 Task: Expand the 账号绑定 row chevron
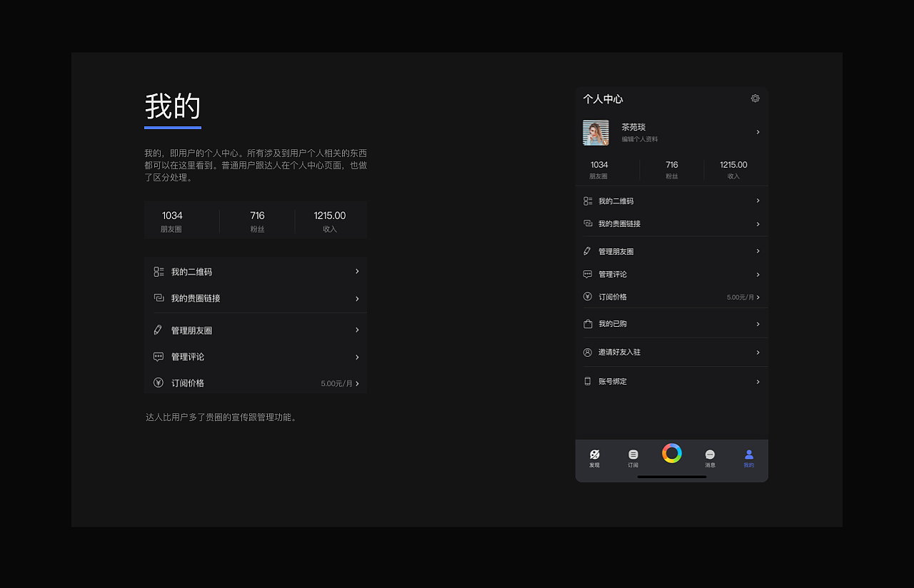[758, 381]
